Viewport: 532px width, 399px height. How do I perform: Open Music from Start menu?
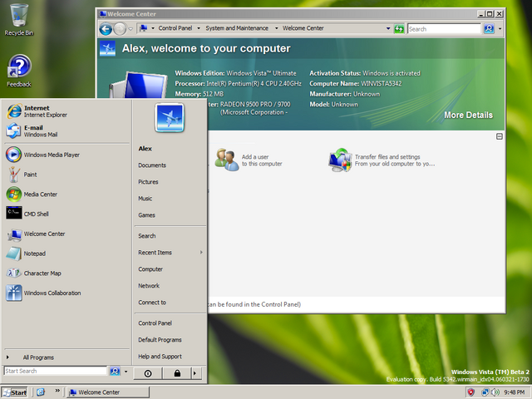click(145, 199)
